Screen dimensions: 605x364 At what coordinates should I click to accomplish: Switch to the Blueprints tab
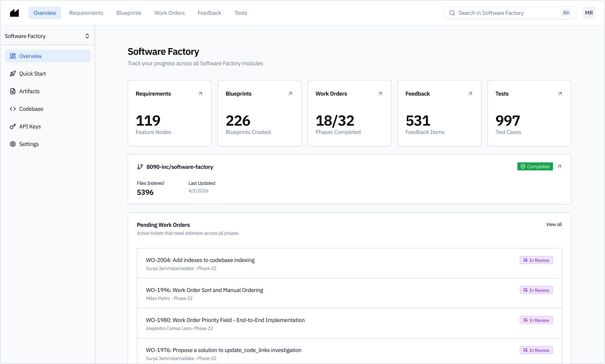tap(128, 12)
